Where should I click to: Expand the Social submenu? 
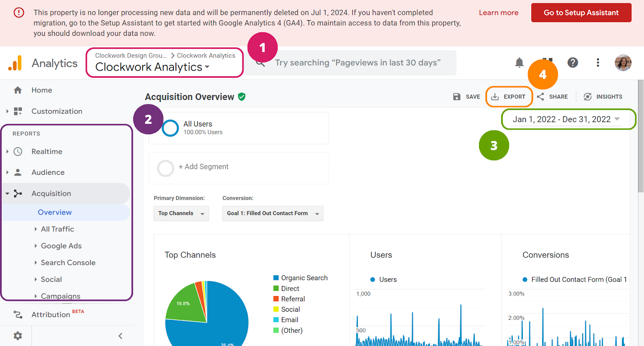tap(35, 280)
